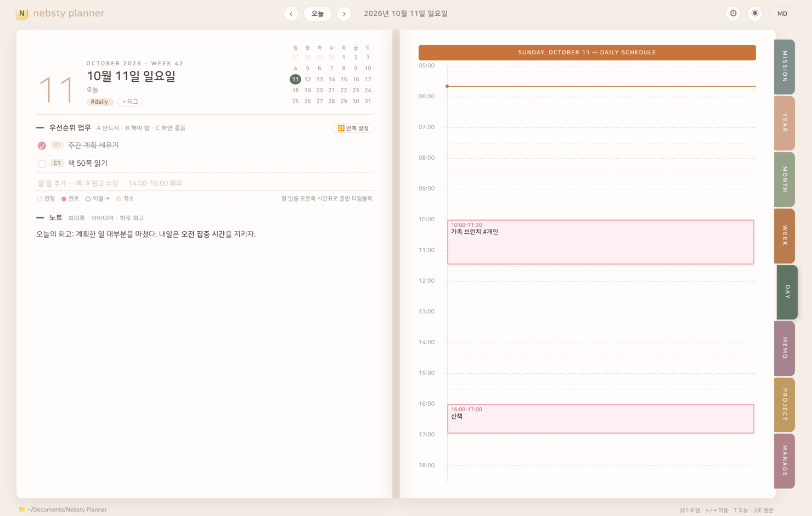Uncheck completed task 주간 계획 세우기
Screen dimensions: 812x516
[42, 145]
